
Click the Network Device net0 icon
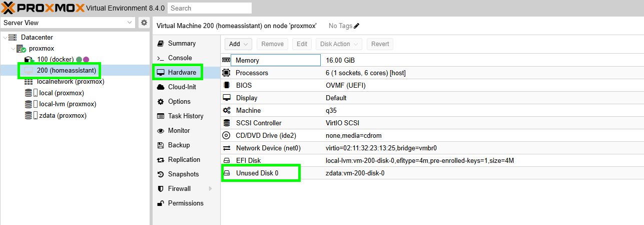click(227, 148)
